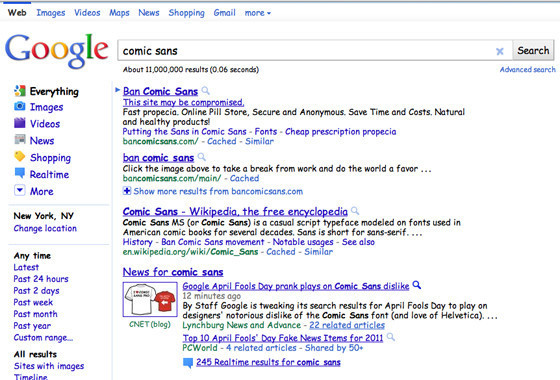The height and width of the screenshot is (380, 560).
Task: Click Shared by 50+ link
Action: [334, 348]
